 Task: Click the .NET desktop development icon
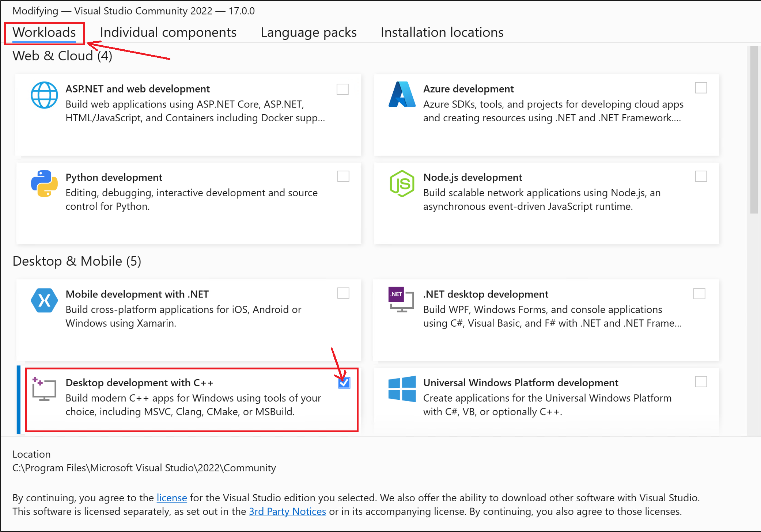point(401,300)
